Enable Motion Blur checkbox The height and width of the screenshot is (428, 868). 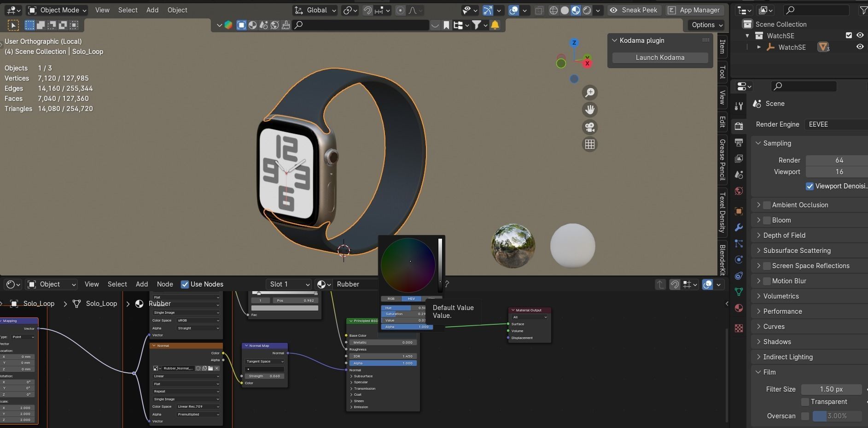pos(767,281)
